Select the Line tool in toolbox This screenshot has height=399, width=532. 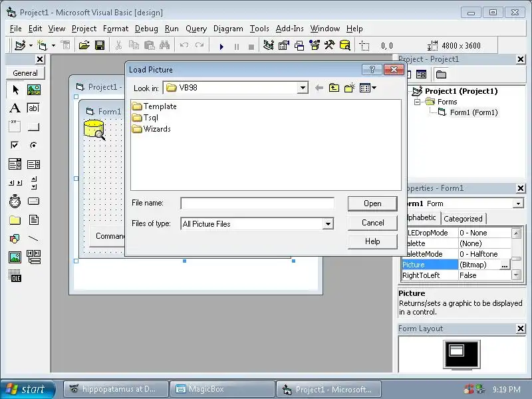(x=33, y=239)
